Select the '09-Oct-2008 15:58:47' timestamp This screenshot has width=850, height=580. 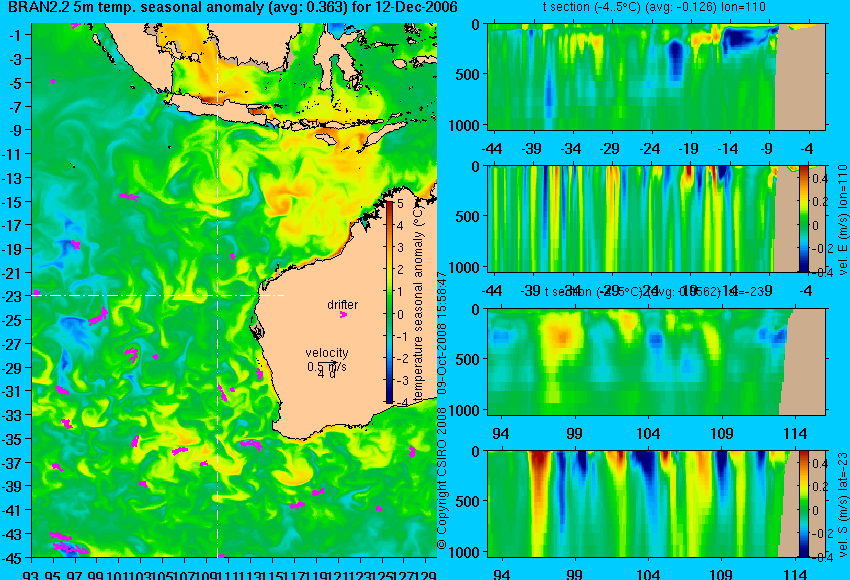coord(442,334)
